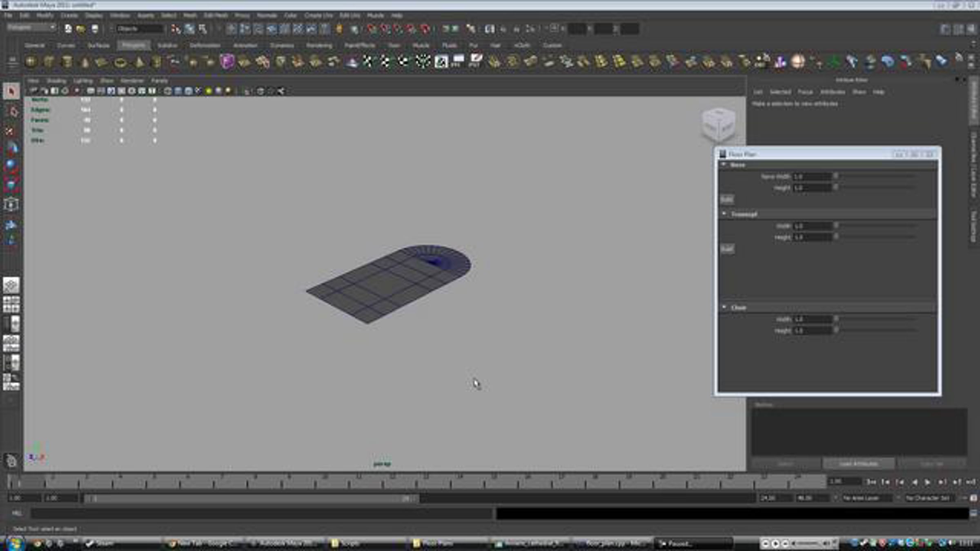
Task: Switch to four view layout
Action: [11, 304]
